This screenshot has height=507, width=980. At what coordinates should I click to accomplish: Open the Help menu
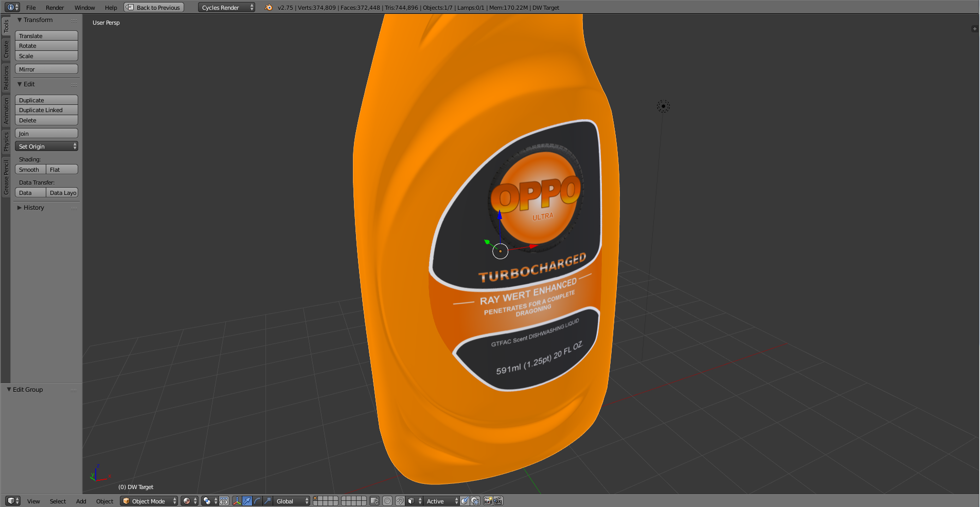click(x=111, y=8)
